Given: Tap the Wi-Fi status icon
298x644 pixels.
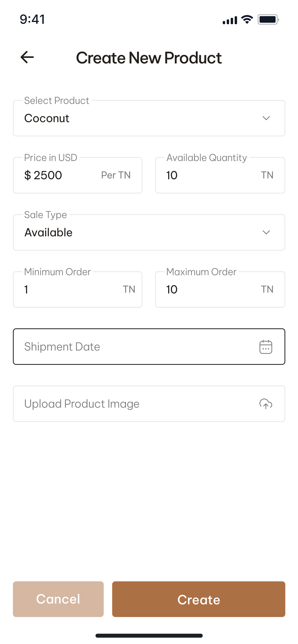Looking at the screenshot, I should tap(247, 20).
